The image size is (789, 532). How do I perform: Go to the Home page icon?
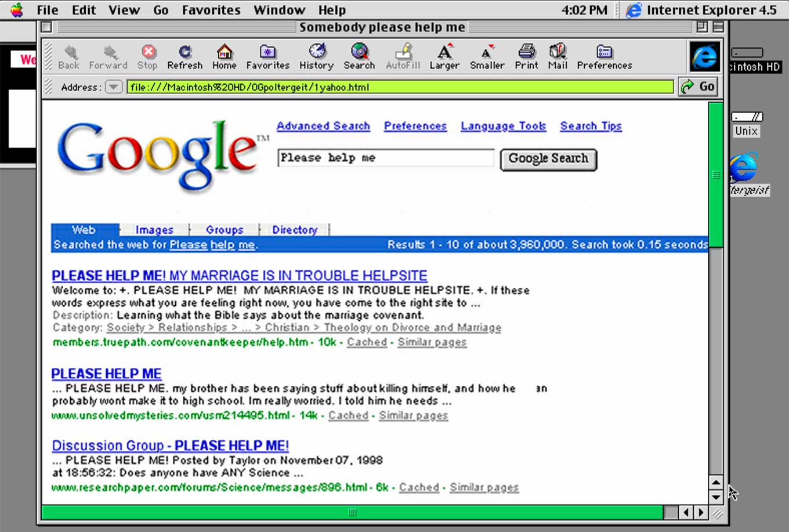tap(224, 52)
